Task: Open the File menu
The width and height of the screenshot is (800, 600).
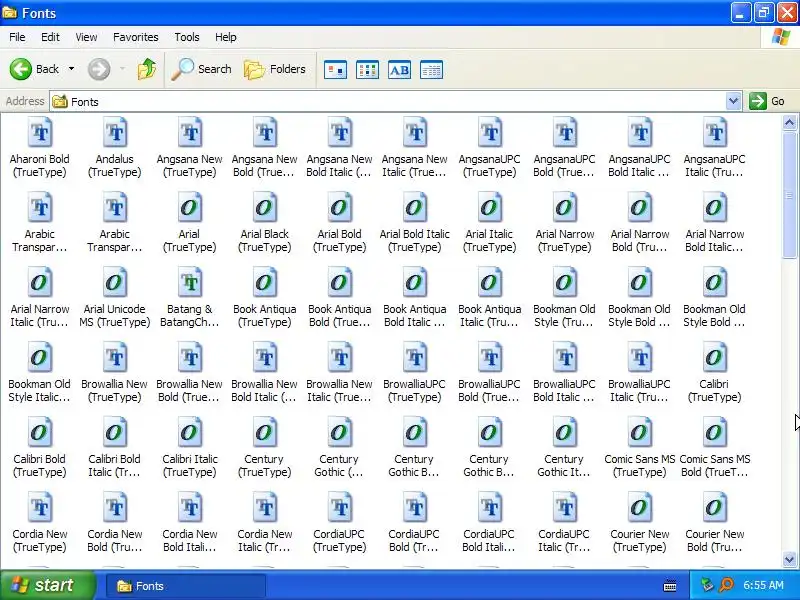Action: tap(17, 37)
